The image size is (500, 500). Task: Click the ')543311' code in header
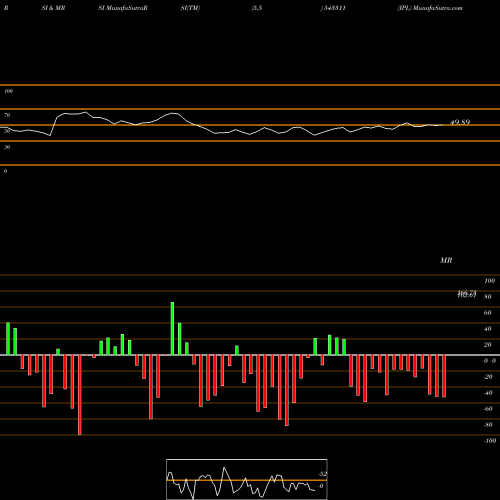[x=333, y=8]
